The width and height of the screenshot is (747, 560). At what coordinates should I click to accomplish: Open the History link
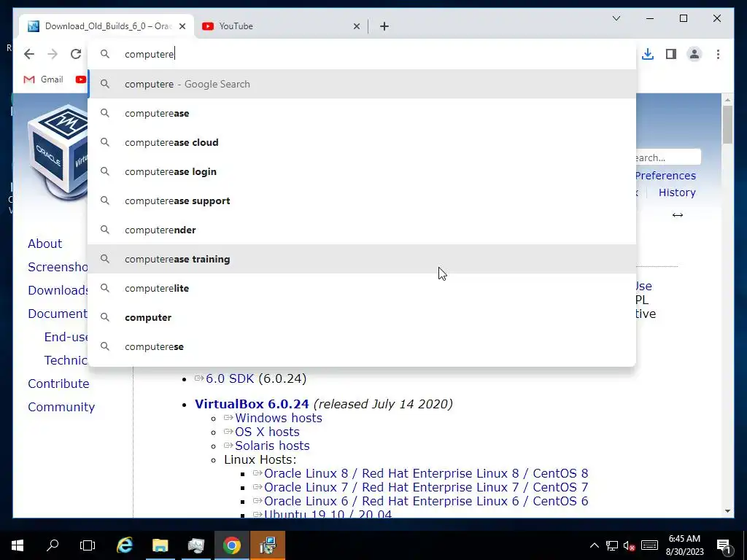pyautogui.click(x=677, y=192)
